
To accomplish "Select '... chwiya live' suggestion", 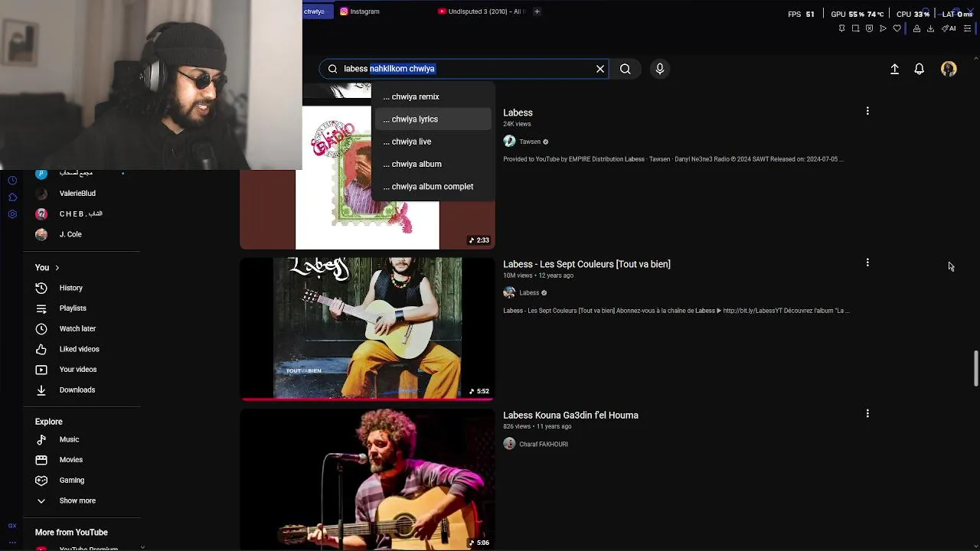I will [433, 142].
